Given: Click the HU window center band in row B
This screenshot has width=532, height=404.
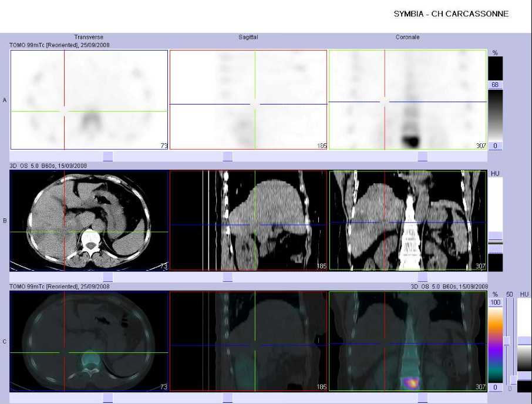Looking at the screenshot, I should (496, 243).
